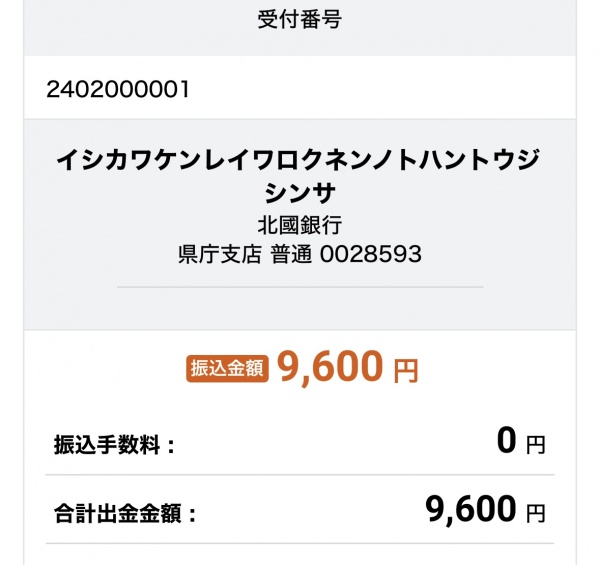Click the 円 unit after fee value

point(535,445)
